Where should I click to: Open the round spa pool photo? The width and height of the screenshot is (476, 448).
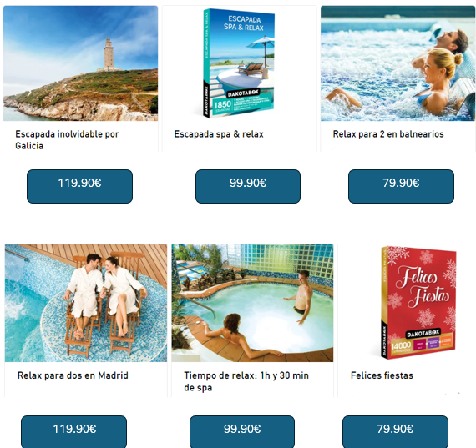click(x=252, y=303)
